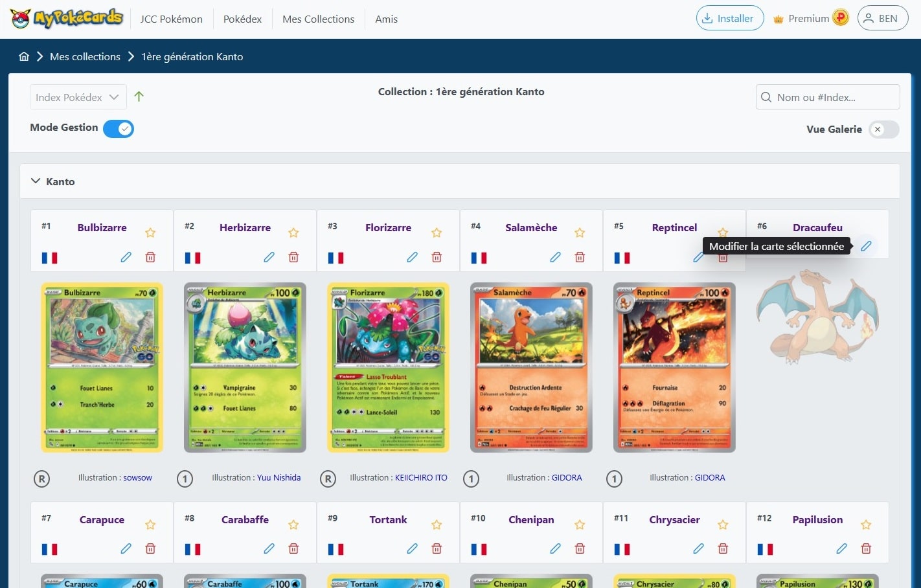
Task: Star the Papillusion card
Action: [x=866, y=525]
